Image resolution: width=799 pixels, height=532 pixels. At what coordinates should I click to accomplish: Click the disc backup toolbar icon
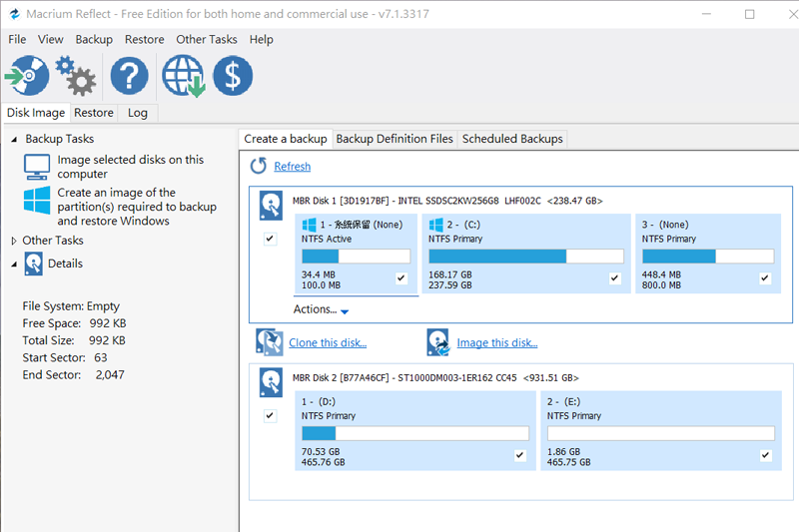pyautogui.click(x=26, y=76)
